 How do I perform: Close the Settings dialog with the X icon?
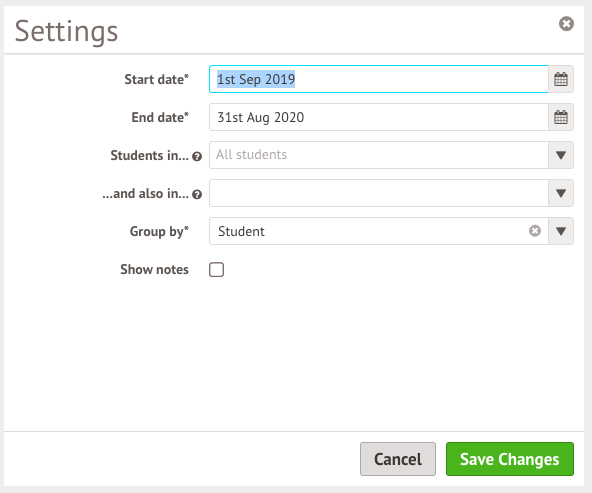pos(566,24)
